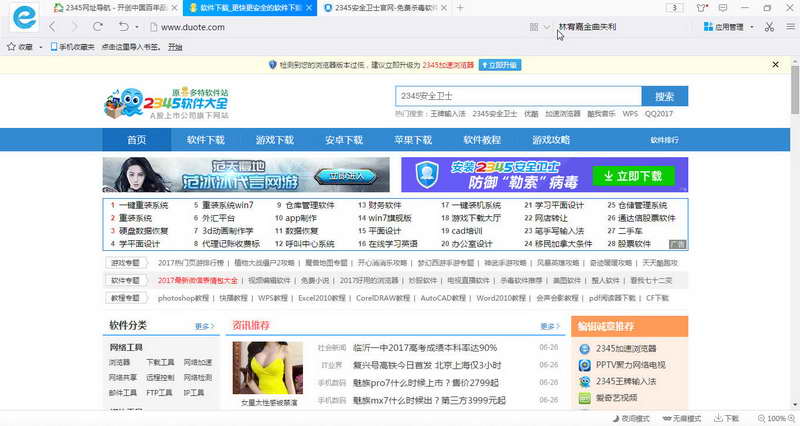Toggle 夜间模式 night mode in status bar
The width and height of the screenshot is (800, 426).
coord(631,418)
